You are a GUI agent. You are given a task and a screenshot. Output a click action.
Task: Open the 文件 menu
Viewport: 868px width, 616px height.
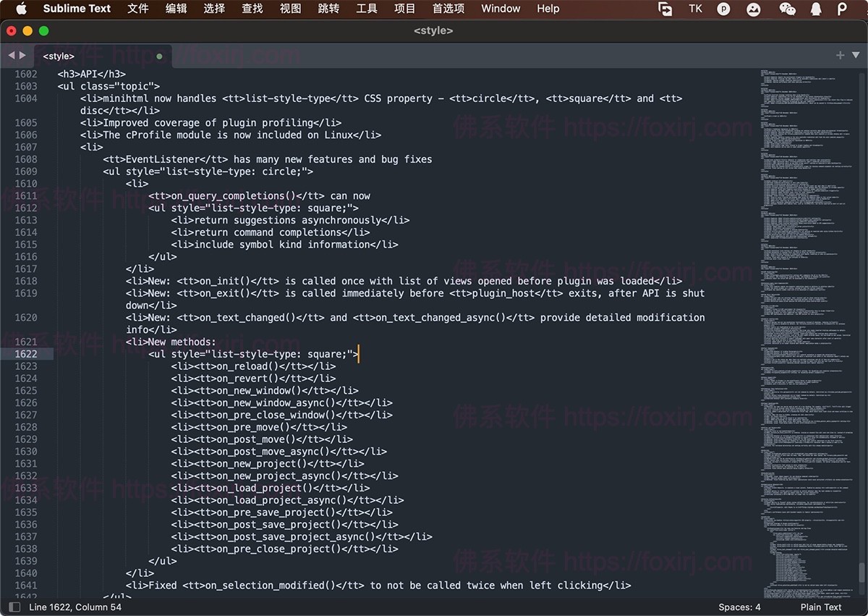[137, 9]
